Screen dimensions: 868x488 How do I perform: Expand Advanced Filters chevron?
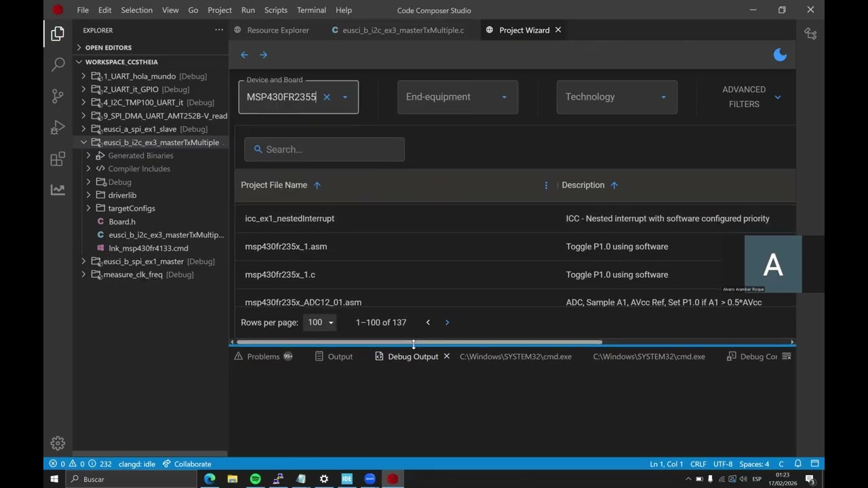778,97
